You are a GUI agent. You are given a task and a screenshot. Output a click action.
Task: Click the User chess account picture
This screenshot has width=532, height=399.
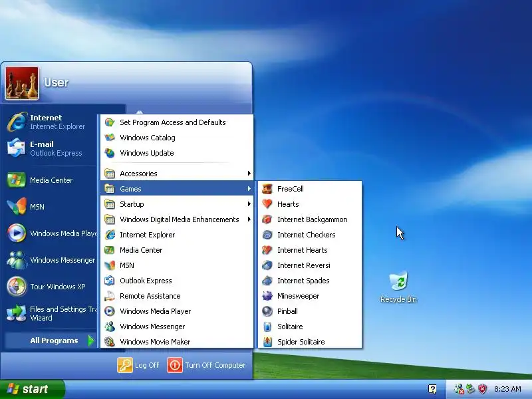click(x=22, y=84)
